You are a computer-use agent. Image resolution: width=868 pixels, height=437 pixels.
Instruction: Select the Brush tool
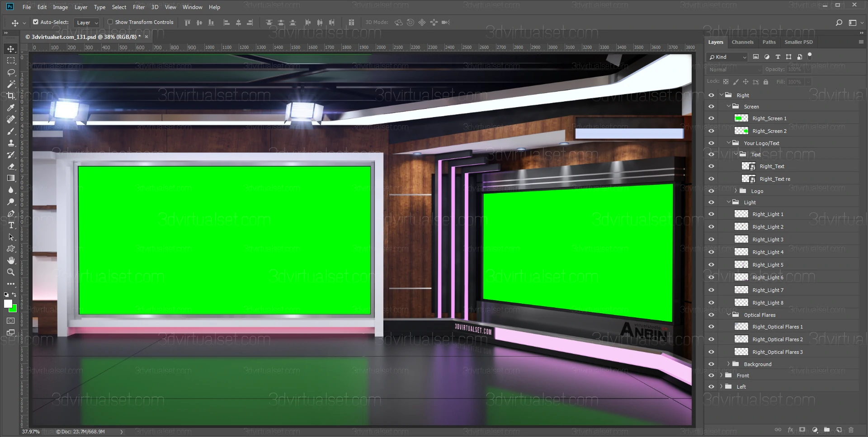(11, 131)
